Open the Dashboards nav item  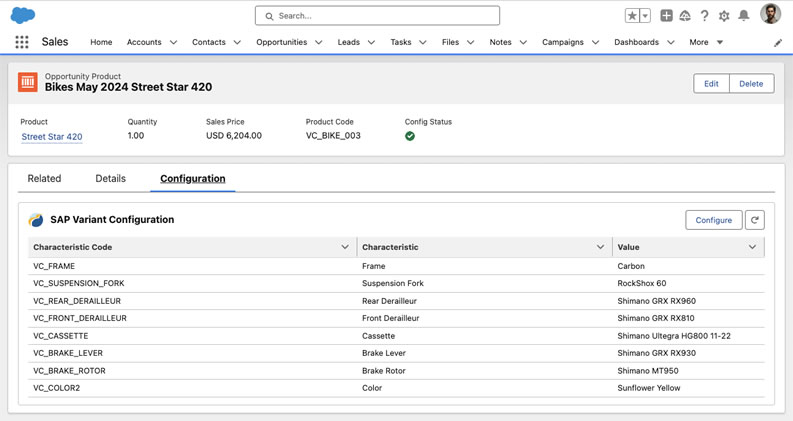pyautogui.click(x=636, y=42)
